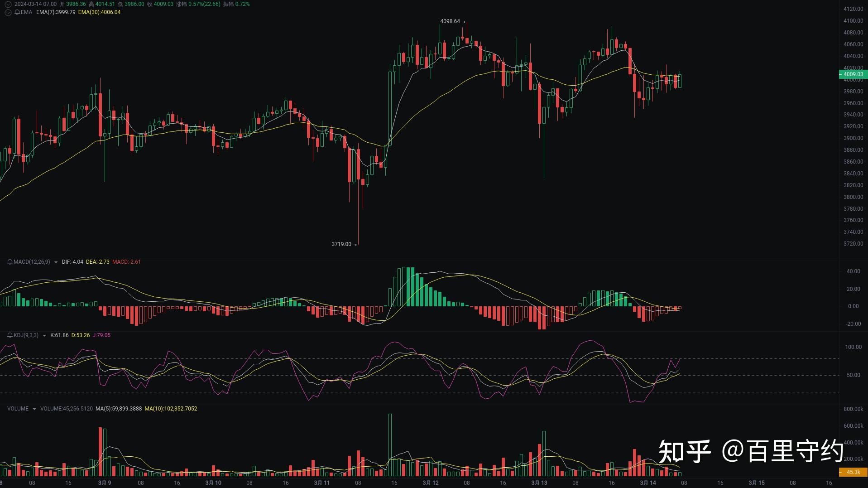Viewport: 868px width, 488px height.
Task: Click the EMA(30):4006.04 value
Action: point(99,12)
